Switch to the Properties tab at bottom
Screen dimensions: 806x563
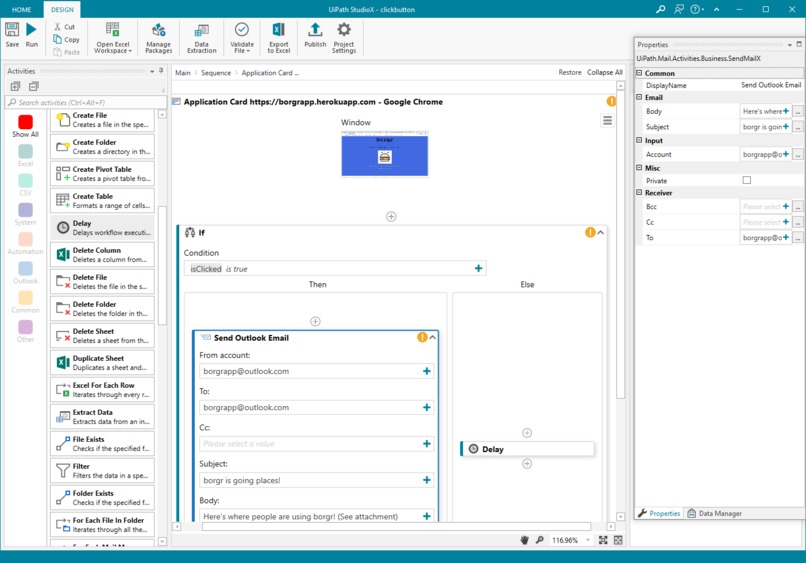[659, 513]
